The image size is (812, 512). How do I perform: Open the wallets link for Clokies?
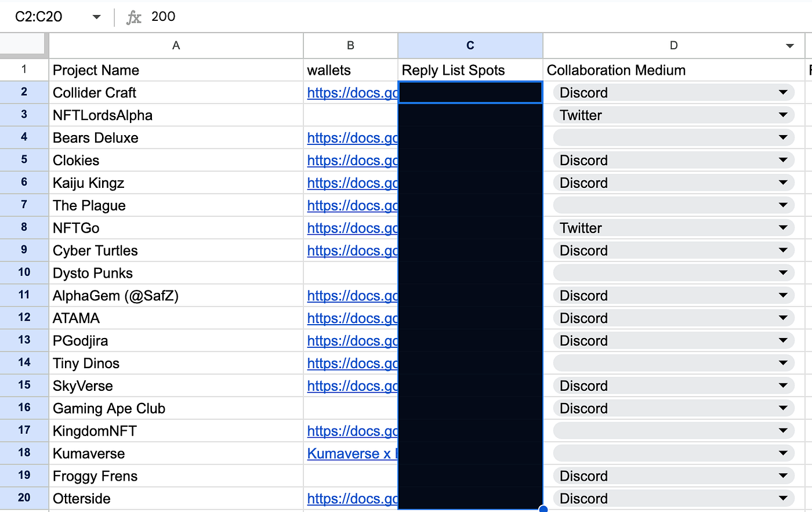tap(353, 161)
